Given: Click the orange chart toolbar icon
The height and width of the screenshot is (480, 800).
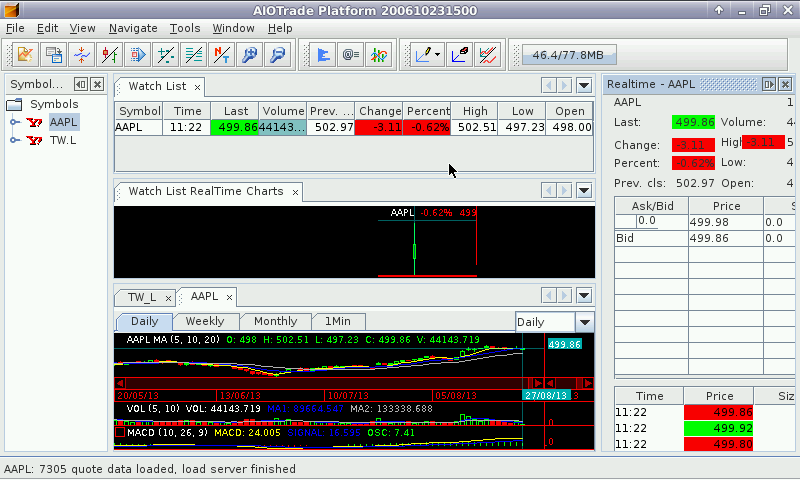Looking at the screenshot, I should (x=25, y=55).
